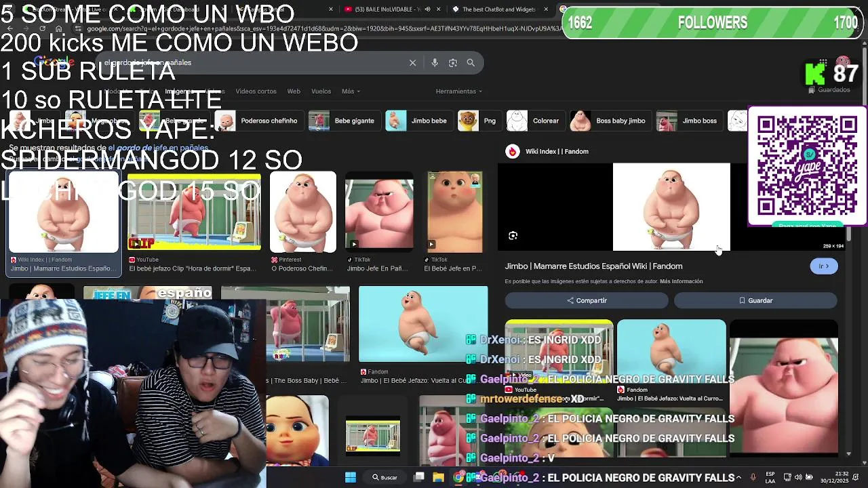
Task: Open TikTok Jimbo Jefe En Pañales thumbnail
Action: tap(379, 212)
